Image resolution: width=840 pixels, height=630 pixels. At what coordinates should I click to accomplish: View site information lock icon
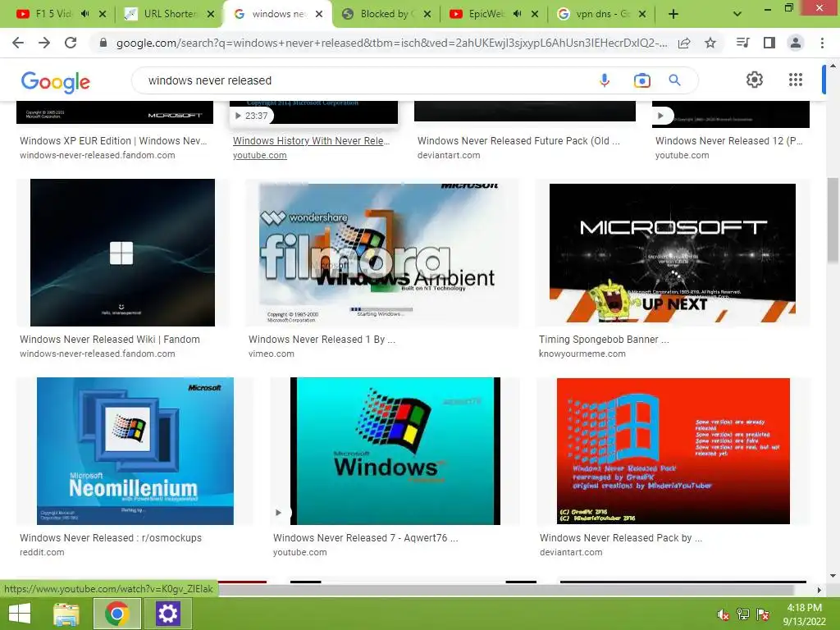[x=103, y=43]
